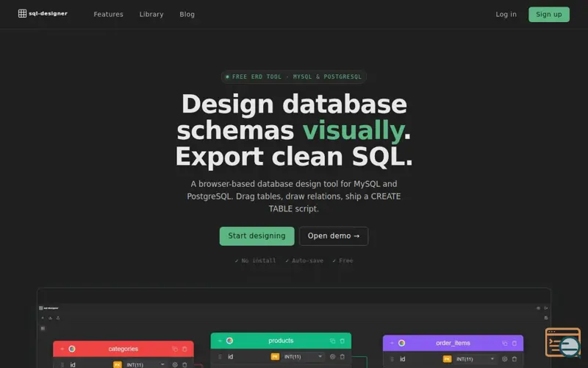Open INT(11) type dropdown in products table
588x368 pixels.
(303, 357)
